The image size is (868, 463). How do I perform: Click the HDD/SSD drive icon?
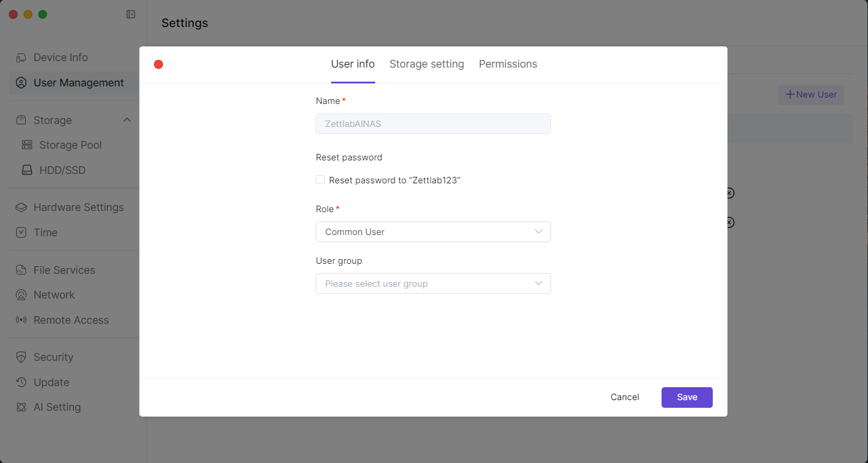coord(27,170)
